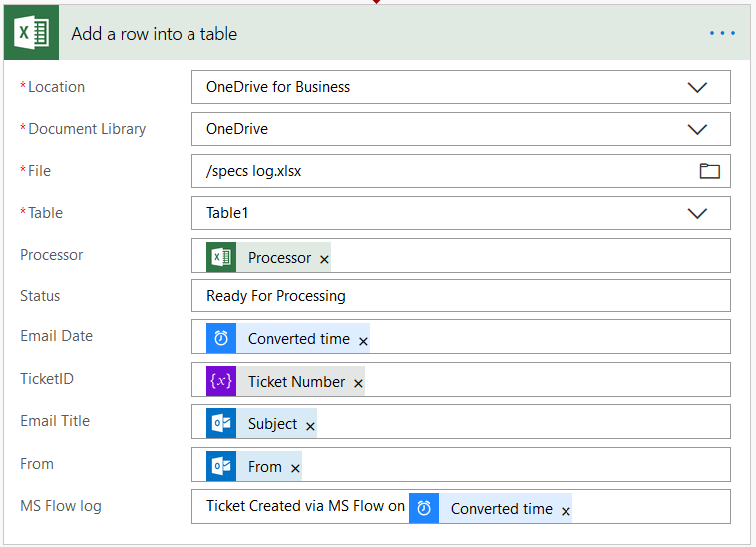The image size is (756, 547).
Task: Open the three-dot menu for this action
Action: pyautogui.click(x=722, y=34)
